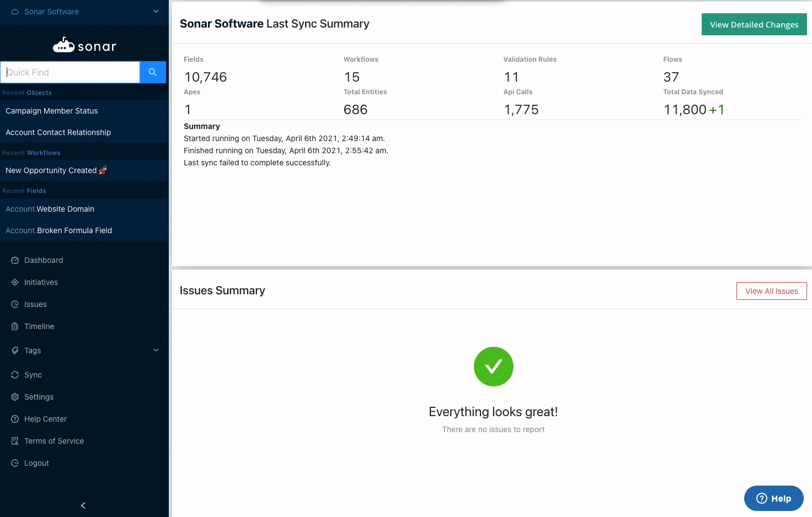Viewport: 812px width, 517px height.
Task: Click the Fields count 10,746
Action: coord(206,77)
